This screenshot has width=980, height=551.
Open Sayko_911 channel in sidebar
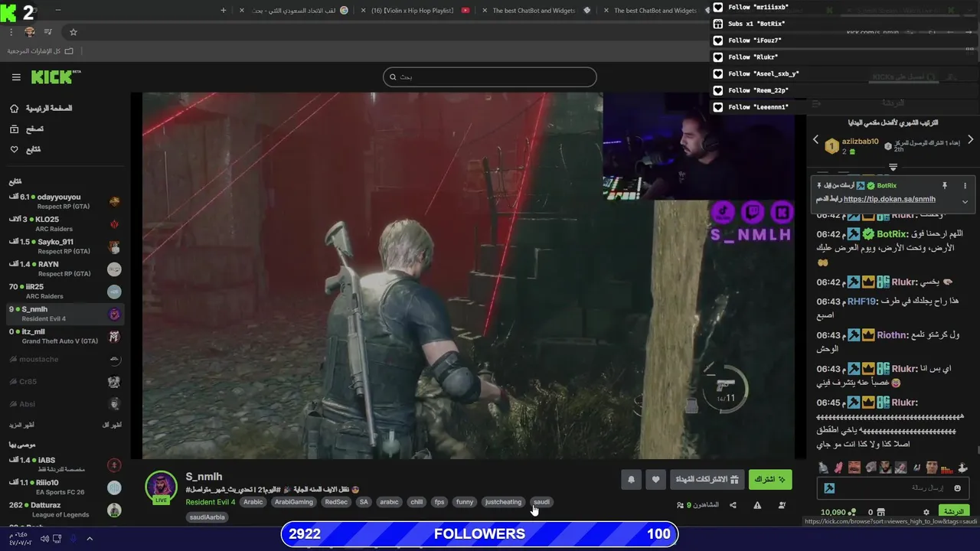coord(64,246)
